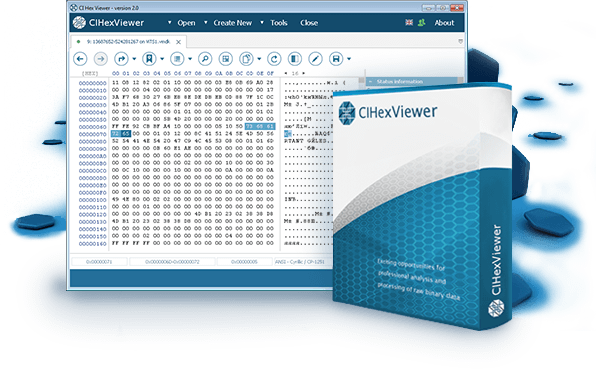Open the Tools menu
Screen dimensions: 596x369
click(x=279, y=23)
